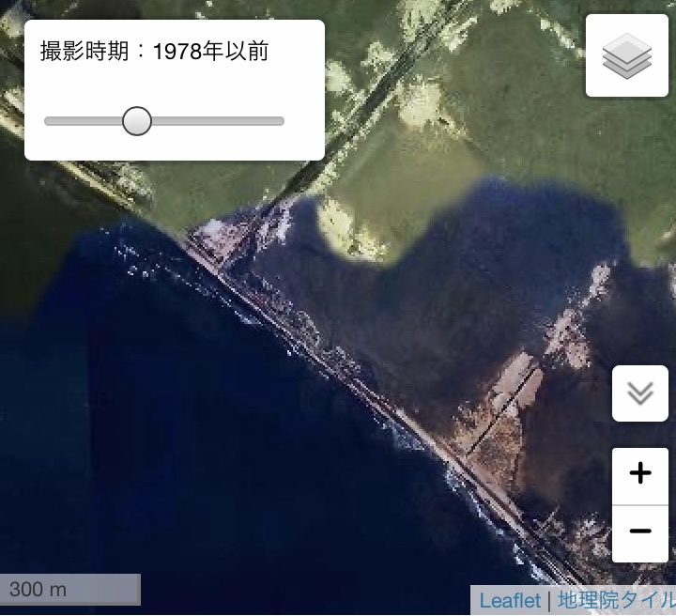
Task: Click the 300 m scale bar
Action: coord(69,590)
